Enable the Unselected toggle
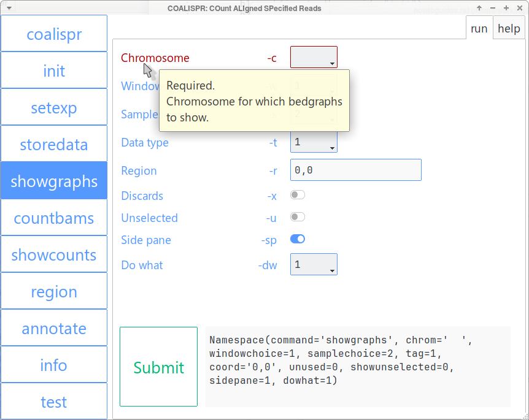This screenshot has height=420, width=529. 298,217
